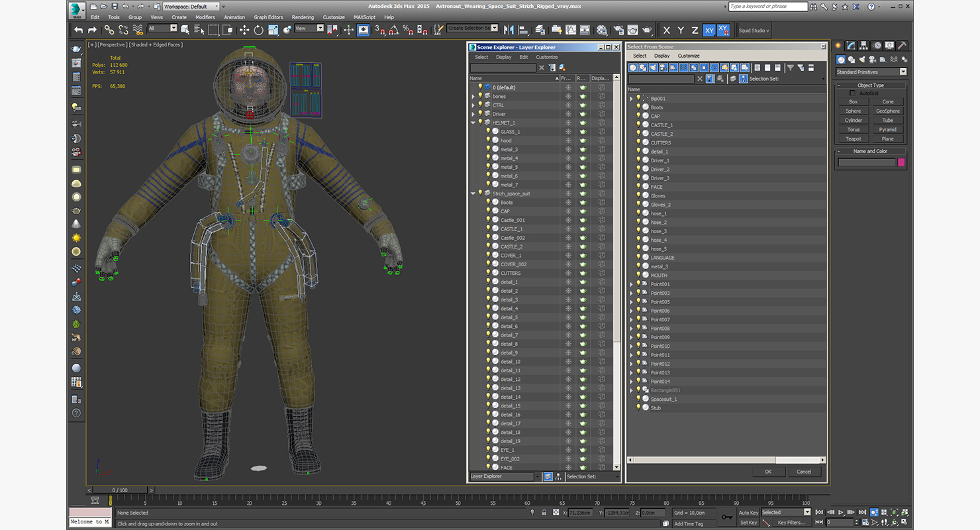Open the Standard Primitives dropdown
The image size is (980, 530).
tap(871, 72)
